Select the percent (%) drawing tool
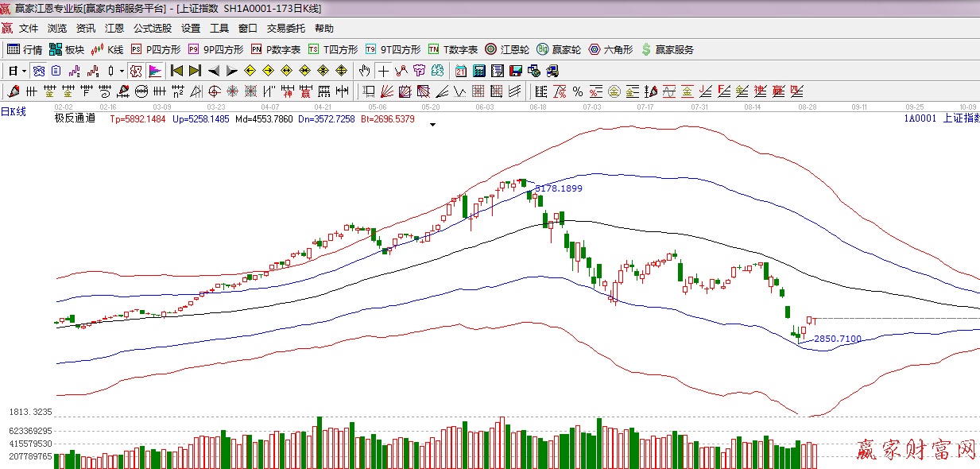This screenshot has height=469, width=980. point(578,91)
